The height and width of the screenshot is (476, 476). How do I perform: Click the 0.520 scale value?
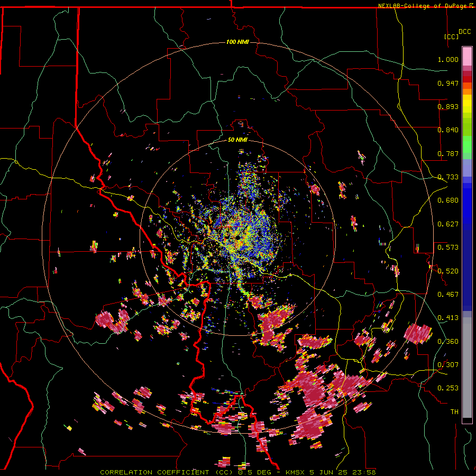[x=448, y=271]
